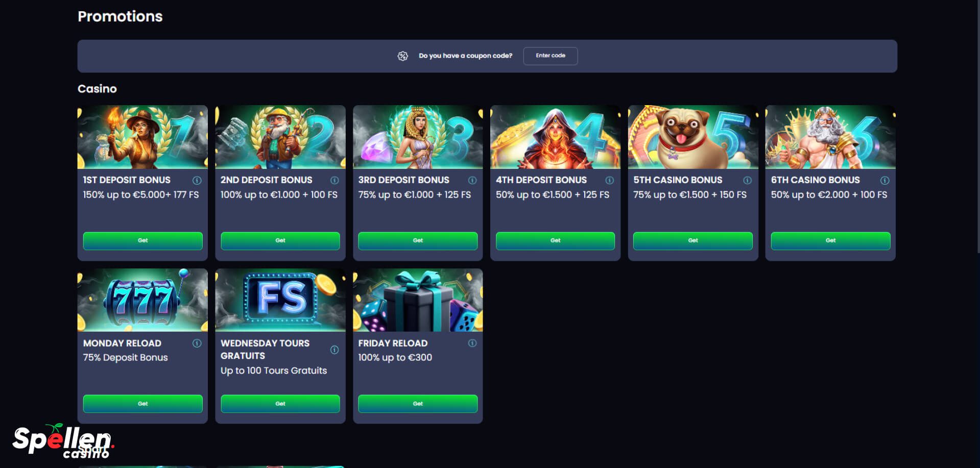Get the 3rd Deposit Bonus offer
The width and height of the screenshot is (980, 468).
pyautogui.click(x=418, y=240)
